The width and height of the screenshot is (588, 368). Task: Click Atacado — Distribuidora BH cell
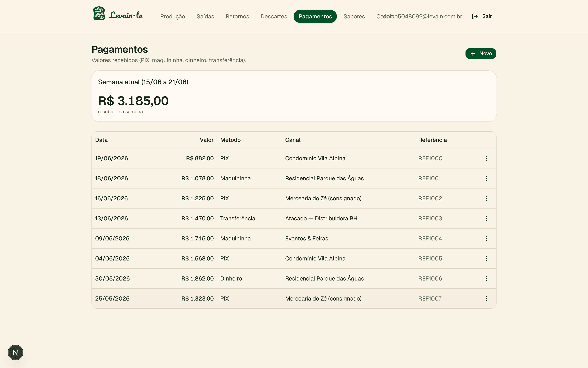click(321, 218)
